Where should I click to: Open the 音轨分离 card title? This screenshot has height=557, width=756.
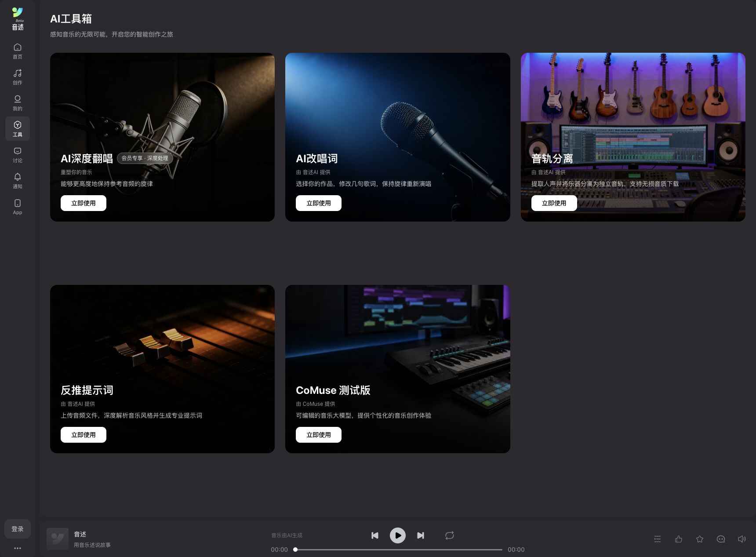coord(552,158)
